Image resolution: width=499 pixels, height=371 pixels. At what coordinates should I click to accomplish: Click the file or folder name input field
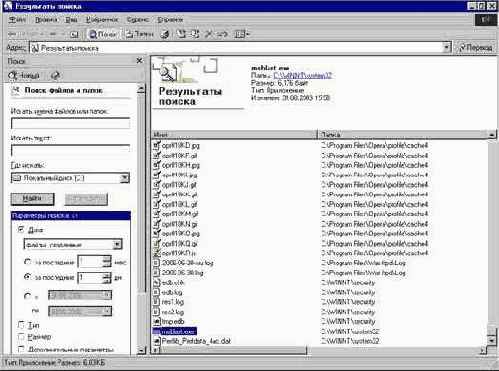pyautogui.click(x=70, y=123)
